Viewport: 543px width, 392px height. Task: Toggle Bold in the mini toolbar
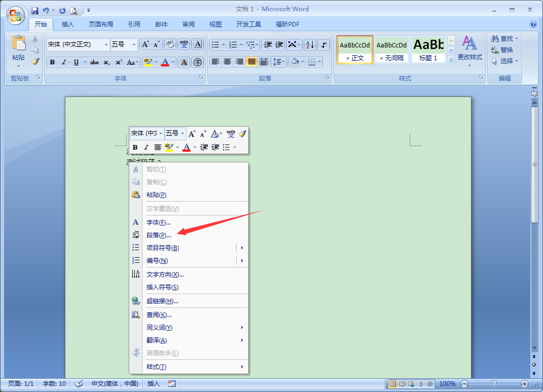pos(134,148)
